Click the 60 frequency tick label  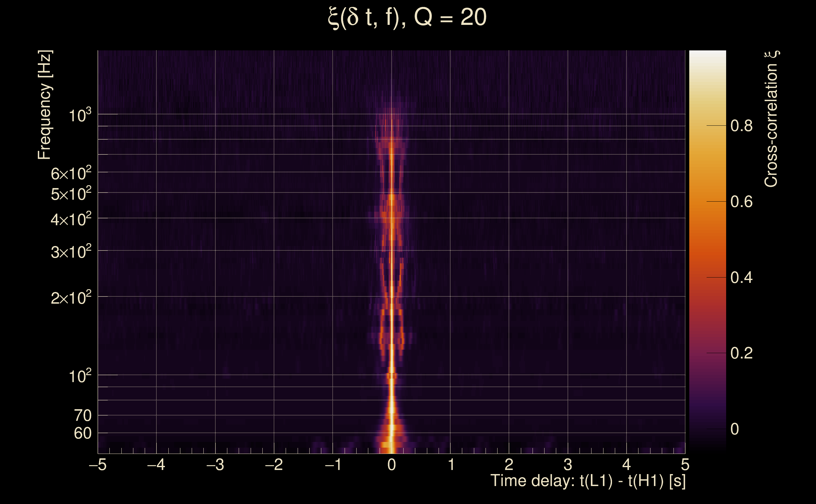tap(82, 433)
